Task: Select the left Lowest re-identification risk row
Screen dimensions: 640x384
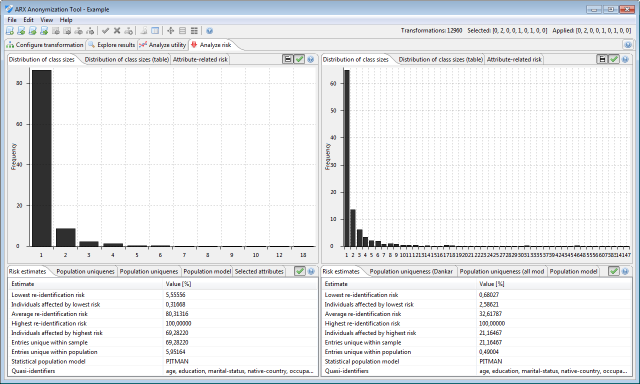Action: coord(163,295)
